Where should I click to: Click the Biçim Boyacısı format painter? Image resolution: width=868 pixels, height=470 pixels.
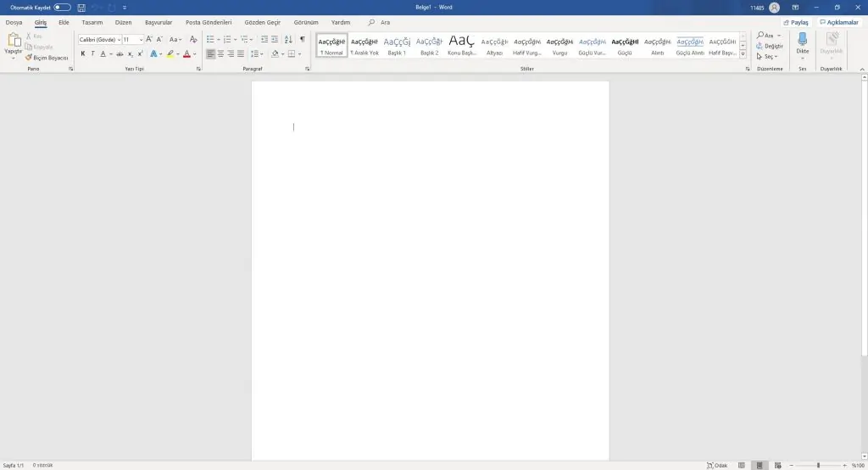coord(47,58)
